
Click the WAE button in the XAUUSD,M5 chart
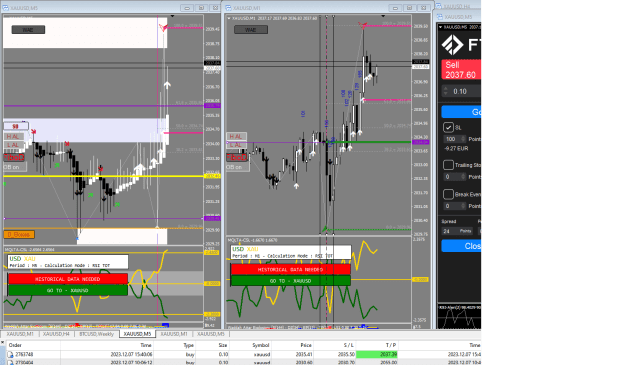[28, 29]
